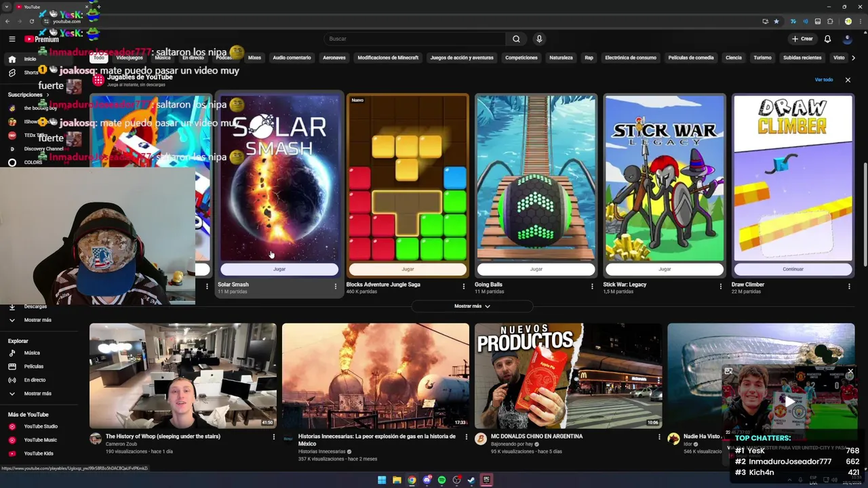Viewport: 868px width, 488px height.
Task: Open Spotify from taskbar
Action: (x=441, y=480)
